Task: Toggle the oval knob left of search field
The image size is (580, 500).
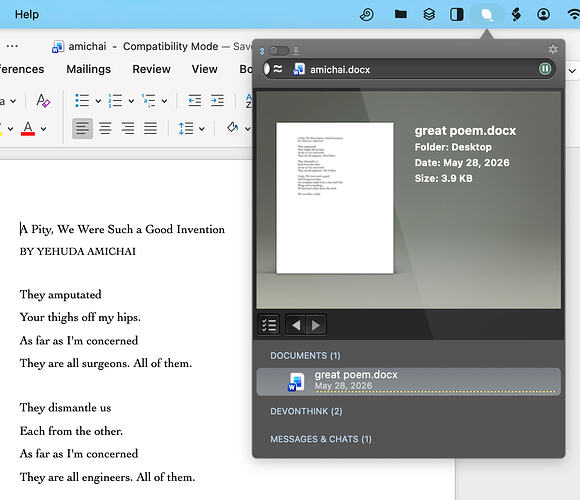Action: point(267,69)
